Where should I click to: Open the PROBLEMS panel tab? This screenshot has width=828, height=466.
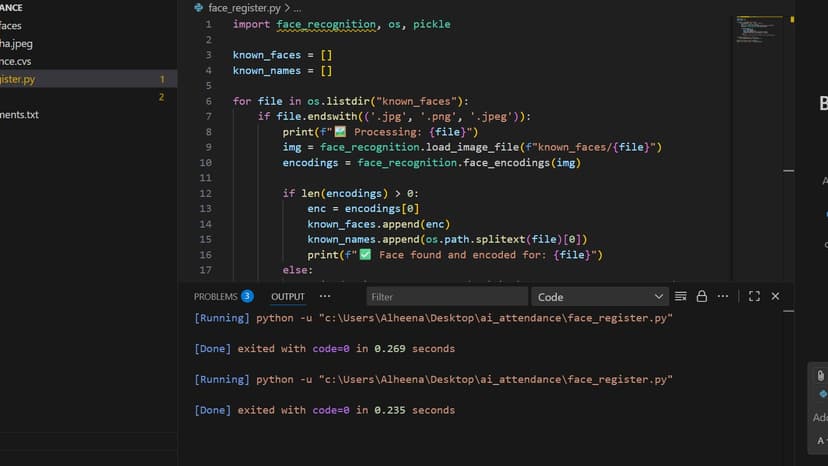(x=215, y=296)
